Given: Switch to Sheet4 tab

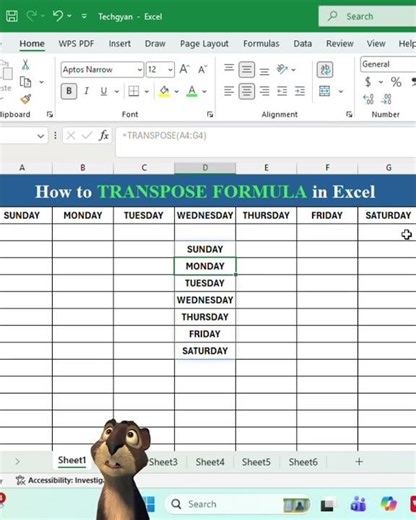Looking at the screenshot, I should (210, 462).
